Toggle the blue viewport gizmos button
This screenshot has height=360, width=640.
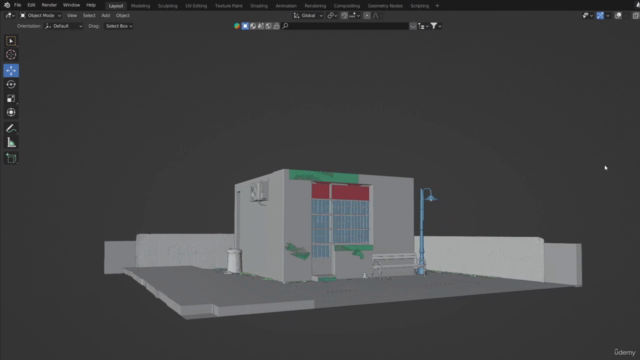click(600, 16)
